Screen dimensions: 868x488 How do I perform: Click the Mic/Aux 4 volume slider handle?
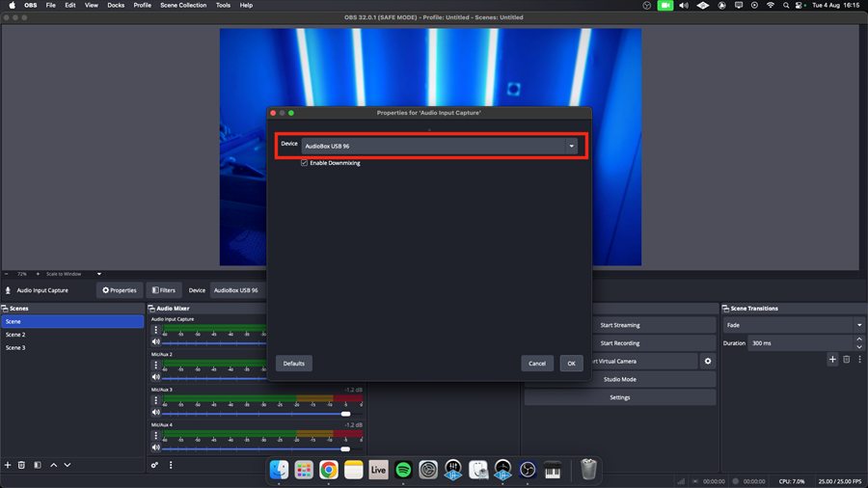pyautogui.click(x=346, y=448)
